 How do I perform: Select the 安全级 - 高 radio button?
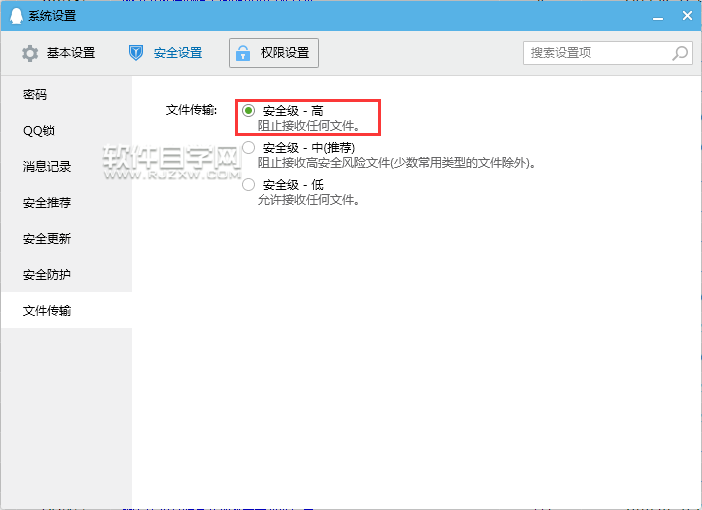pos(248,110)
